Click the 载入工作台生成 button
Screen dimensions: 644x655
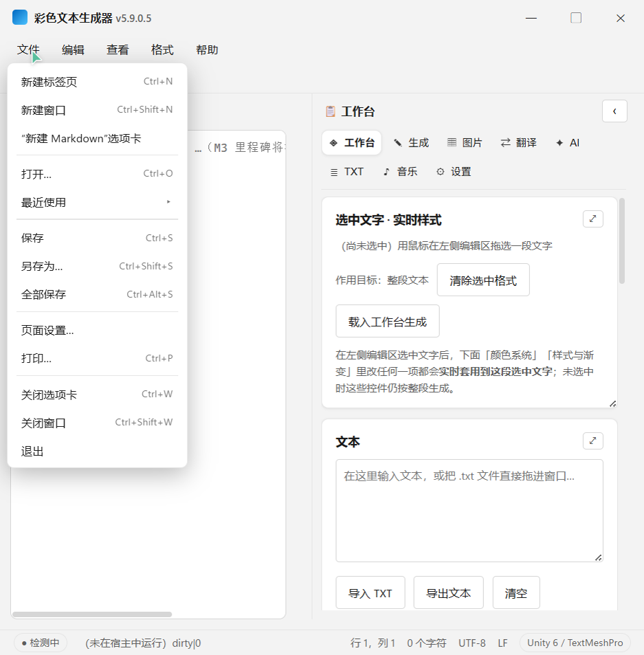pos(388,321)
